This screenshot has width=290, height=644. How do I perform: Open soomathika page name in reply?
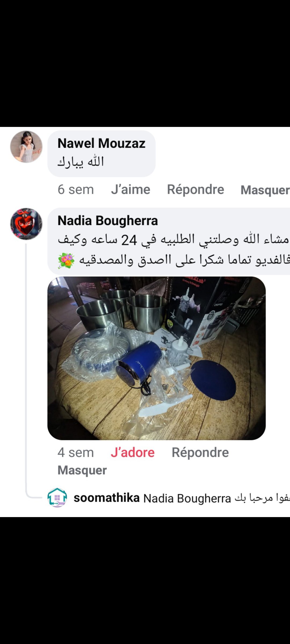tap(107, 498)
